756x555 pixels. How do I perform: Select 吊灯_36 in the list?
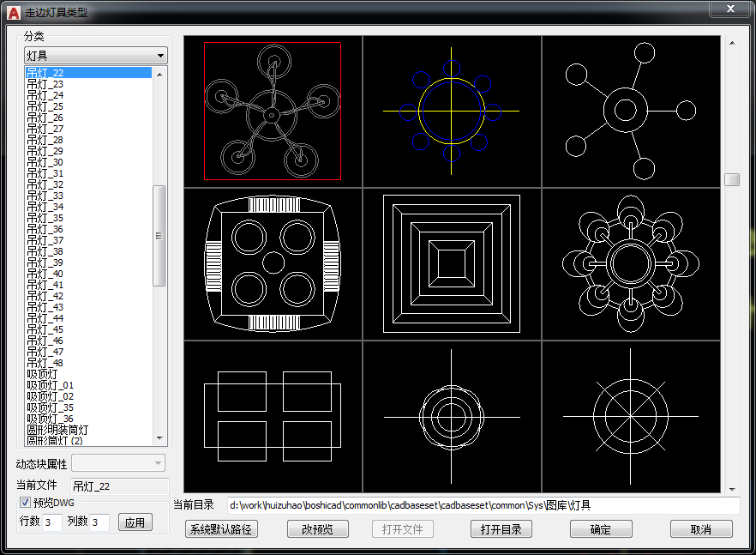(88, 229)
